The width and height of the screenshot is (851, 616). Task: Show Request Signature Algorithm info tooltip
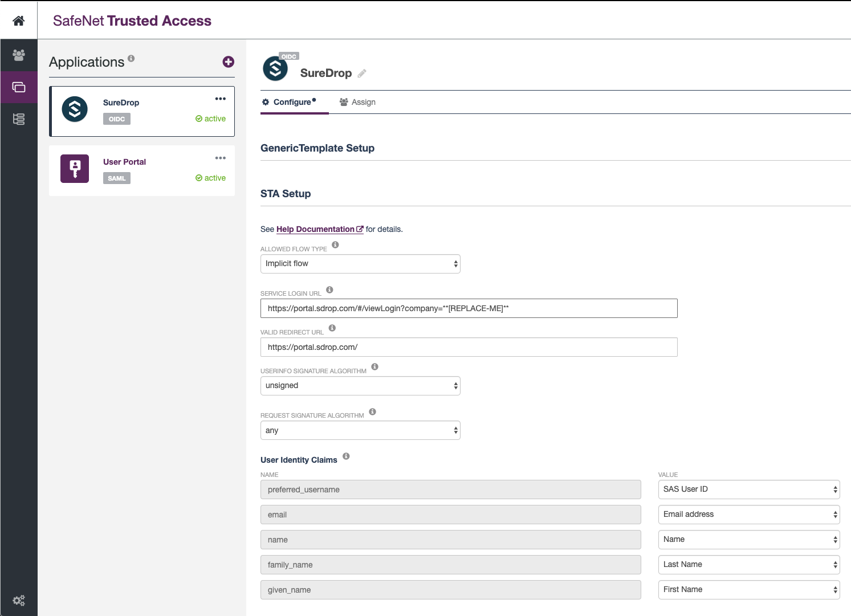372,411
